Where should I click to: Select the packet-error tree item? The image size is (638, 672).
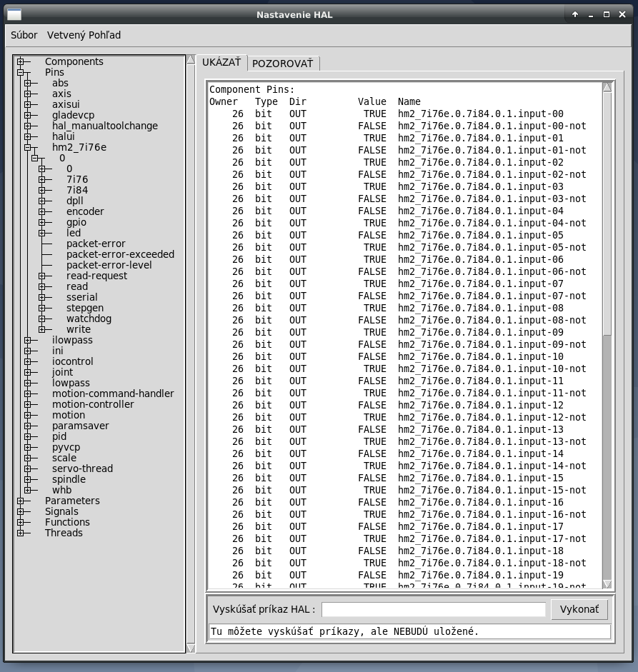tap(96, 244)
